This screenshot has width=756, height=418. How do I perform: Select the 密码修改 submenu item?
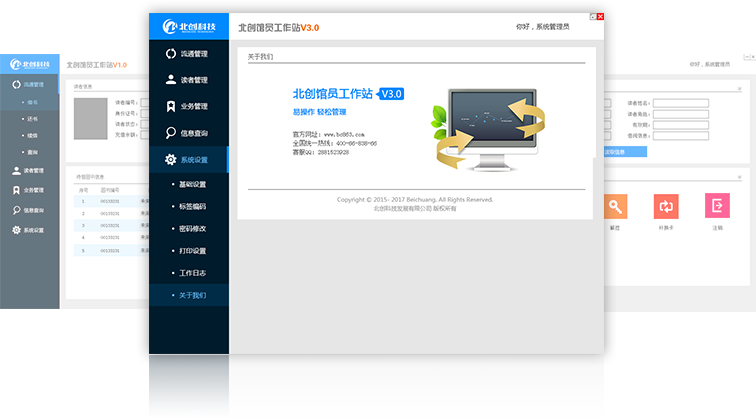point(192,228)
